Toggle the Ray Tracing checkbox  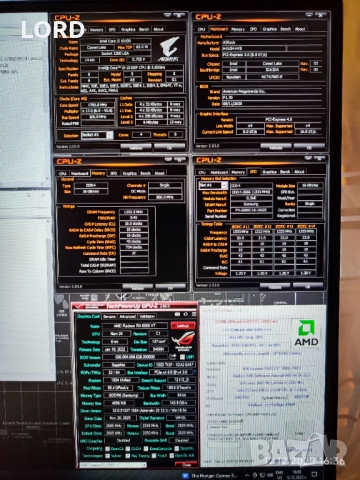128,455
